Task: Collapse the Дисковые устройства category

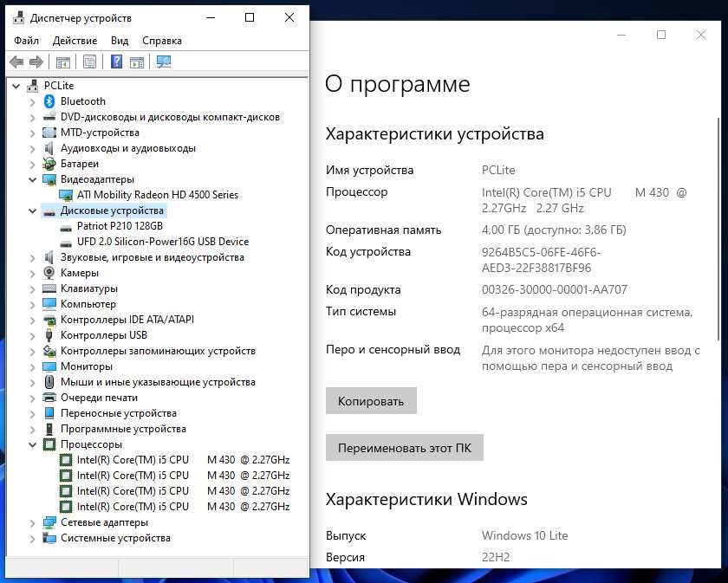Action: tap(33, 211)
